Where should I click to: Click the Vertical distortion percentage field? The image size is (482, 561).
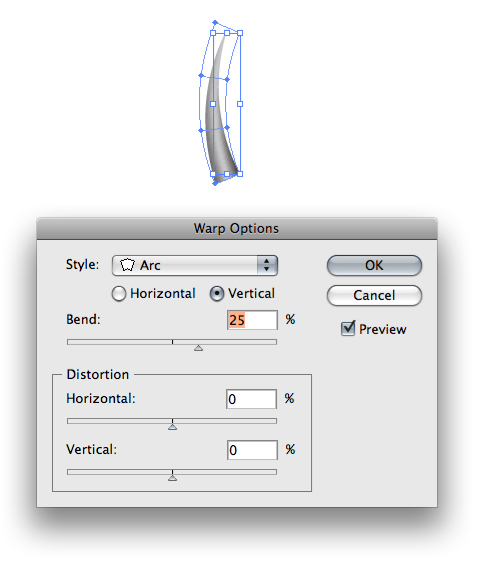point(252,450)
